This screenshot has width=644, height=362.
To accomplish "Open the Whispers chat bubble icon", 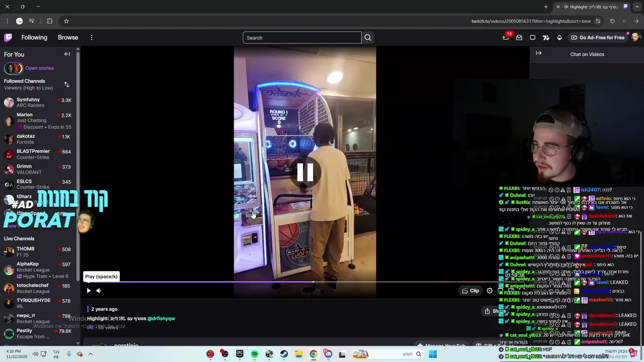I will pyautogui.click(x=532, y=37).
